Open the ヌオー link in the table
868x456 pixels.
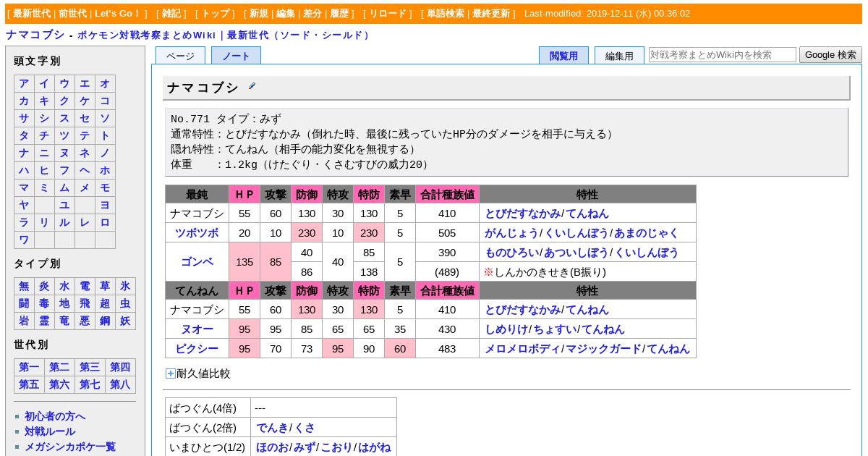197,329
